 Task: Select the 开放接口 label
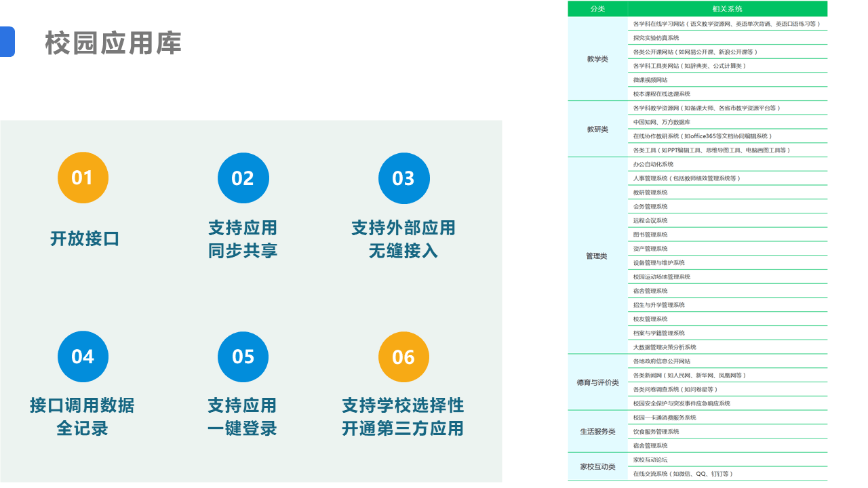(84, 239)
